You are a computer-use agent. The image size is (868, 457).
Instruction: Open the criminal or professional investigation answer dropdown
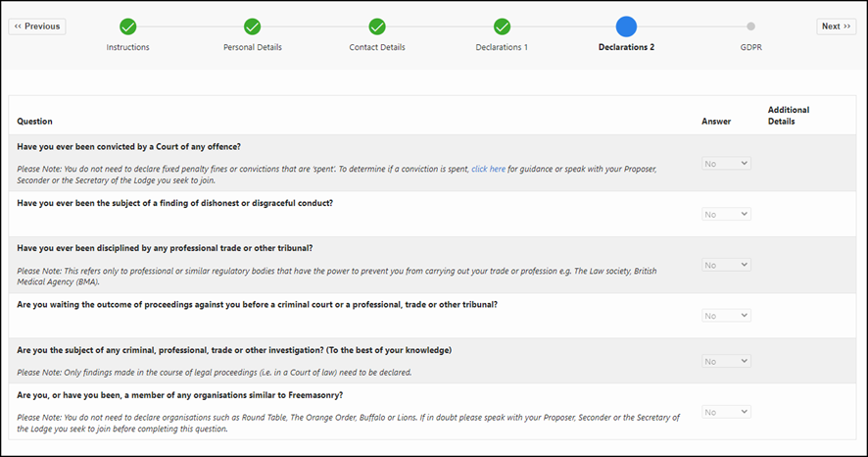click(x=726, y=362)
